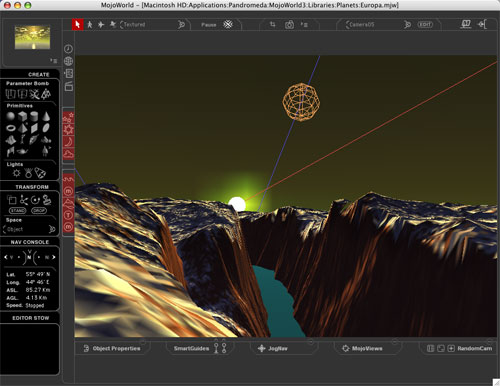Click the crop region icon in top toolbar

coord(273,24)
